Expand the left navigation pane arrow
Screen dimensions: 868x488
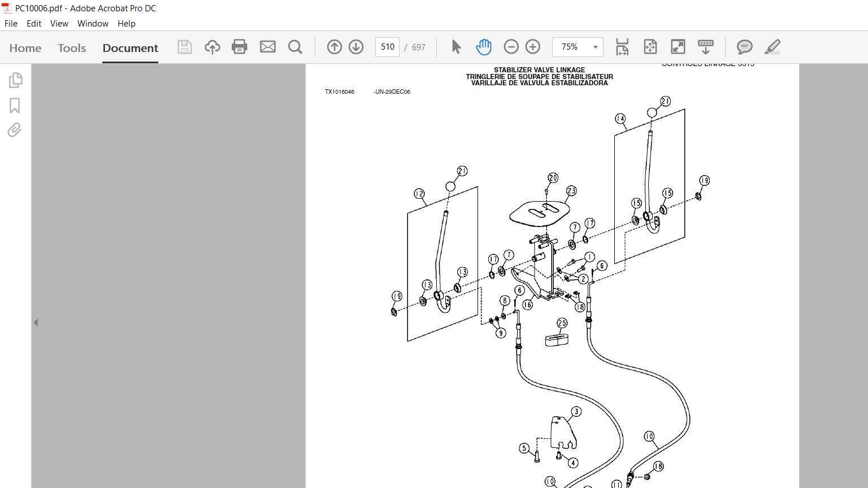36,323
